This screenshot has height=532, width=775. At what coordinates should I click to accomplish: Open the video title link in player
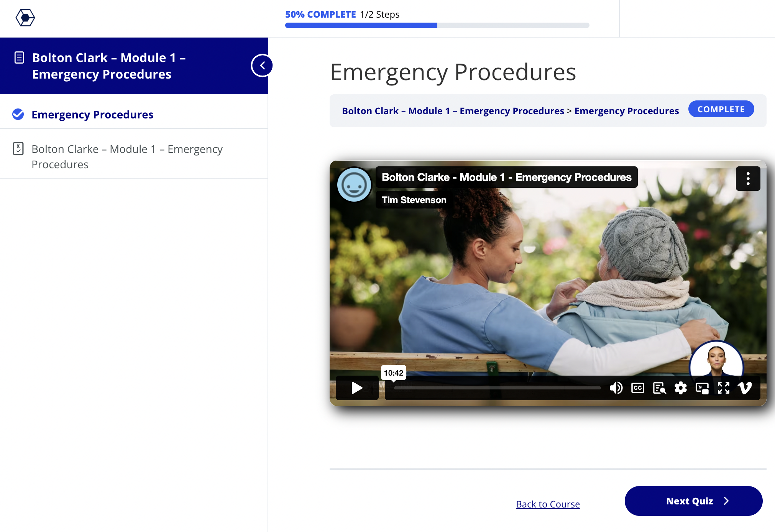click(x=506, y=177)
